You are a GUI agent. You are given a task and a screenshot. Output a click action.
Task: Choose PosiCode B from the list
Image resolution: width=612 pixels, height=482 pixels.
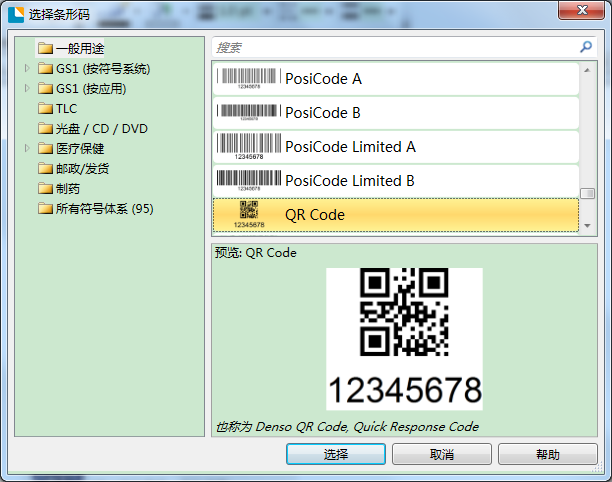pos(396,112)
